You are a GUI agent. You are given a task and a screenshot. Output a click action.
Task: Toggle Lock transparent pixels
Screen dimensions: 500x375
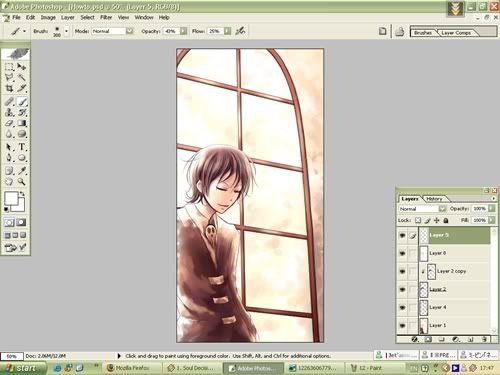pos(418,220)
